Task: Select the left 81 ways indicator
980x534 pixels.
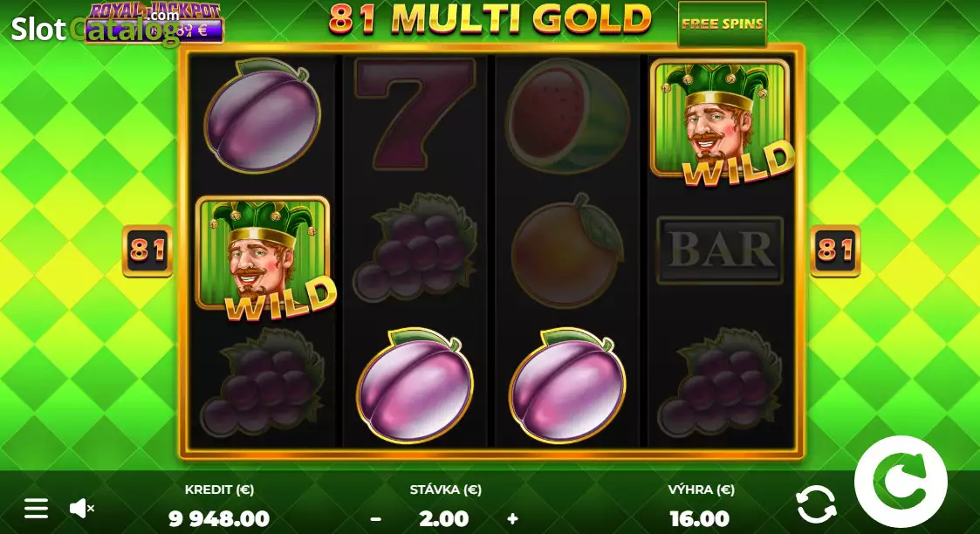Action: tap(147, 251)
